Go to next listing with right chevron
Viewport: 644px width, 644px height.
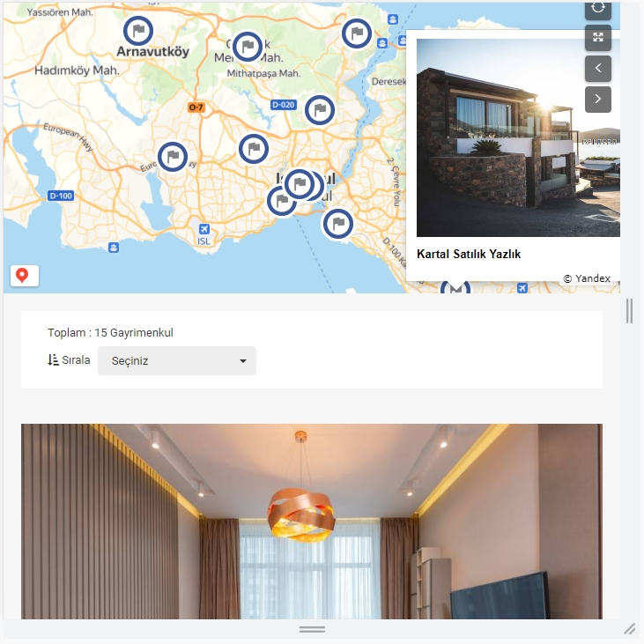click(x=597, y=99)
